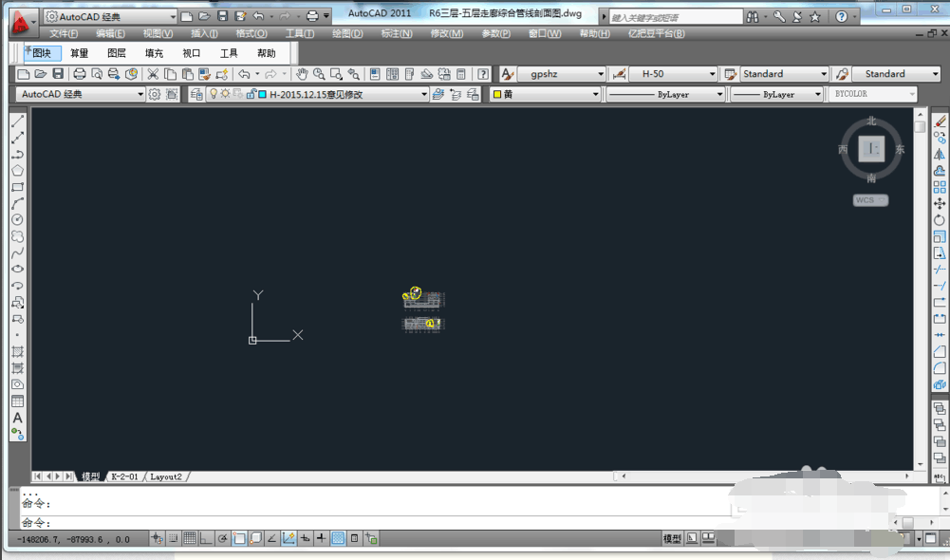Toggle Grid display in status bar

click(190, 538)
